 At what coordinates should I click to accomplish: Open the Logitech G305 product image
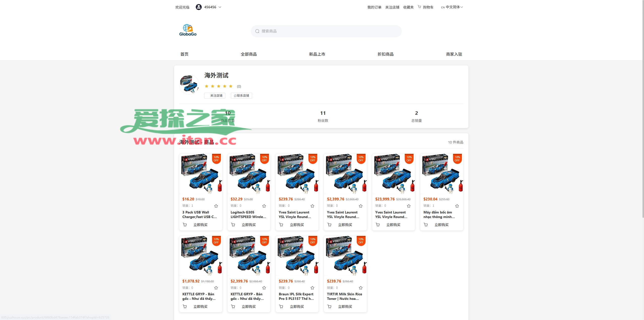[249, 174]
